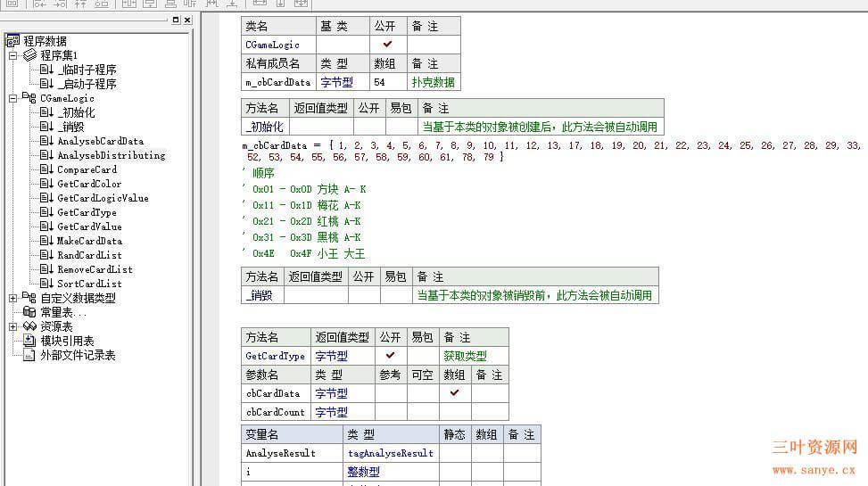Click the _初始化 method name cell

[265, 127]
